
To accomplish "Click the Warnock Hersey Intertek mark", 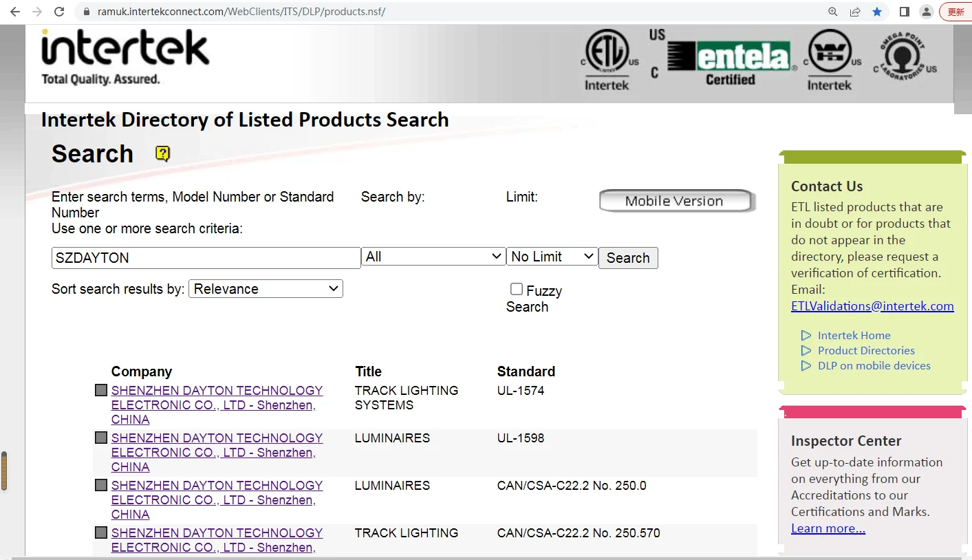I will [x=830, y=56].
